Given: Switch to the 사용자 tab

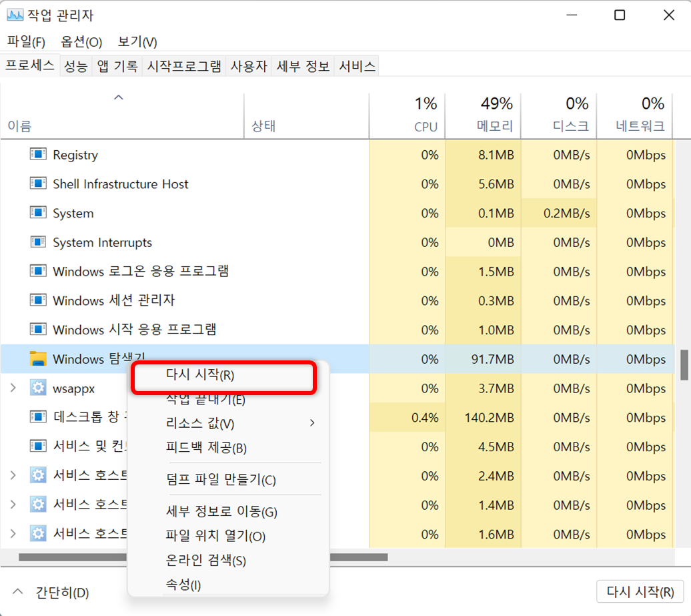Looking at the screenshot, I should tap(249, 66).
